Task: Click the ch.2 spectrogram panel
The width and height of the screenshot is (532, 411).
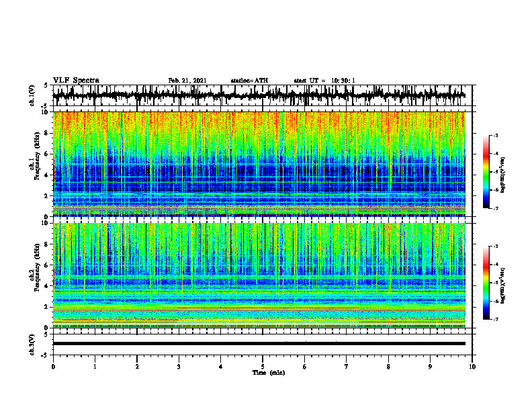Action: 259,275
